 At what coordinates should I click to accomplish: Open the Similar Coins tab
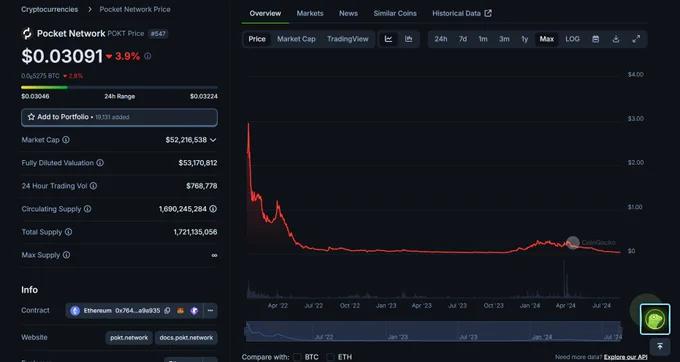pyautogui.click(x=395, y=13)
